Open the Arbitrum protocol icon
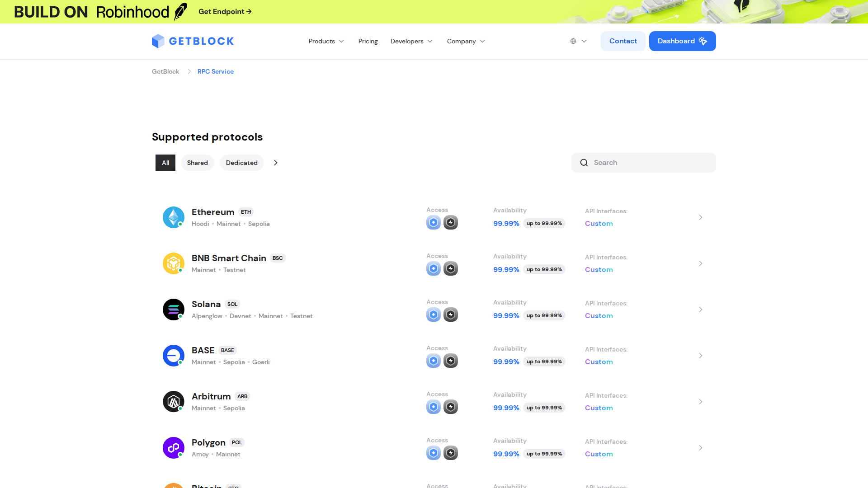 174,402
